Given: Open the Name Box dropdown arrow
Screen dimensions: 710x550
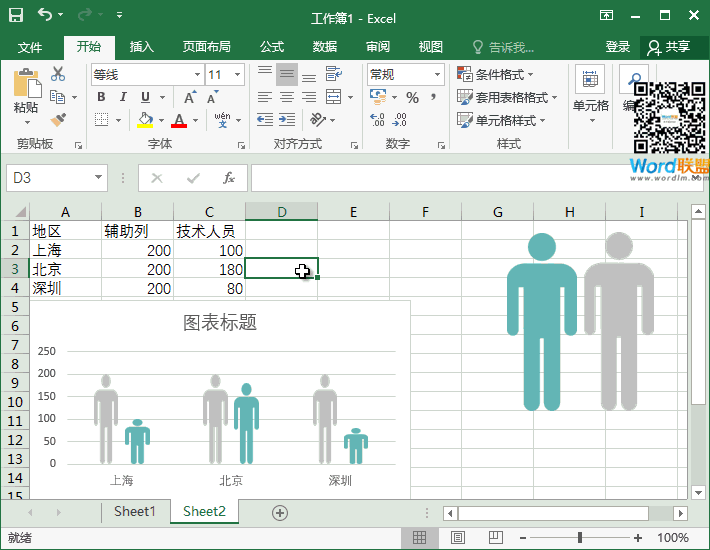Looking at the screenshot, I should point(98,178).
